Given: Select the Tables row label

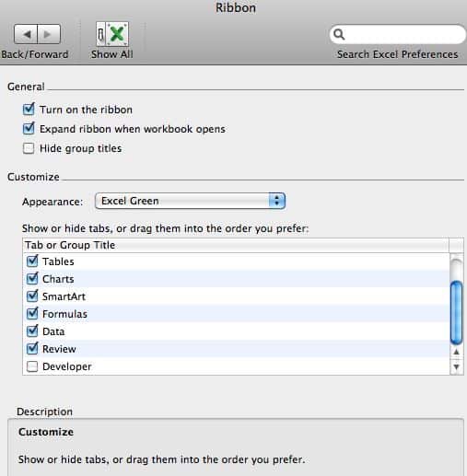Looking at the screenshot, I should (58, 261).
